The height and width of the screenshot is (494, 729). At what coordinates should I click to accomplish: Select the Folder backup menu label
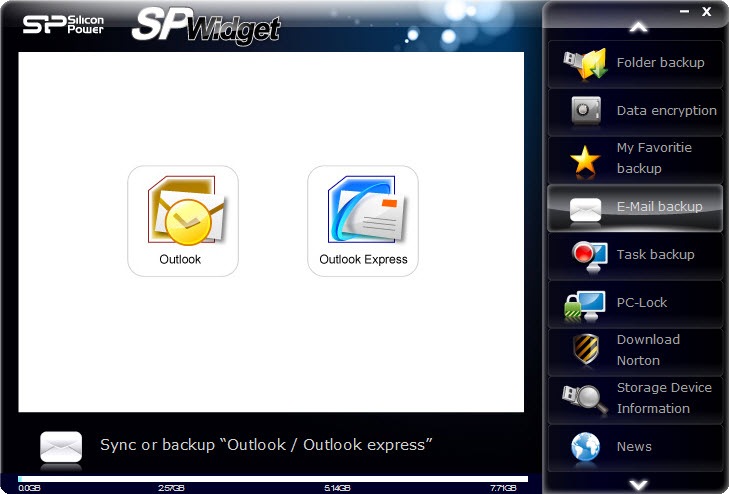(x=660, y=62)
